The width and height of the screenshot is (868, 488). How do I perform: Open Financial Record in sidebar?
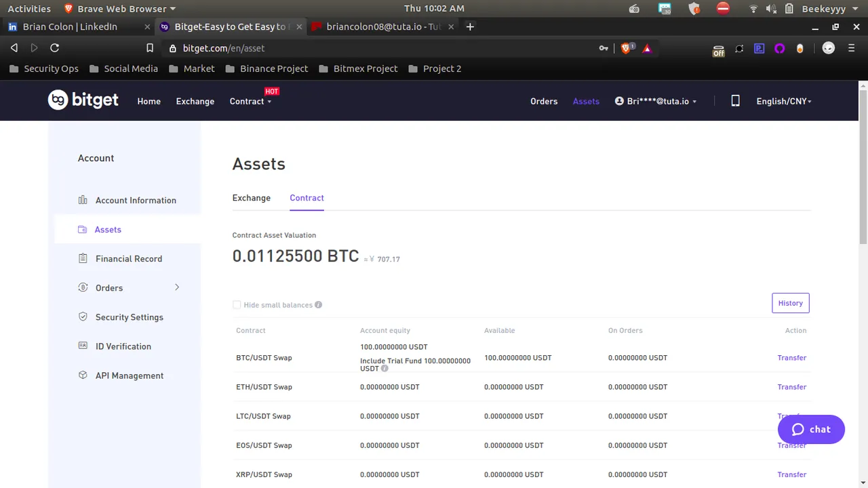129,258
